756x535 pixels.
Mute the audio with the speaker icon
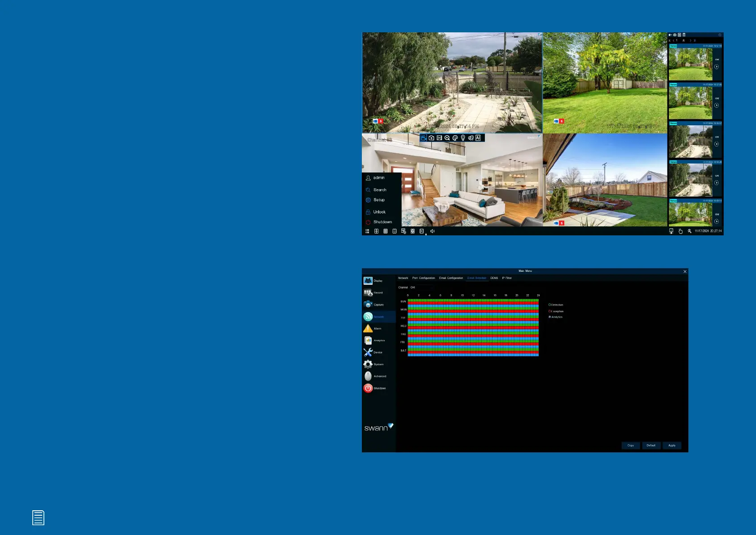click(x=432, y=231)
